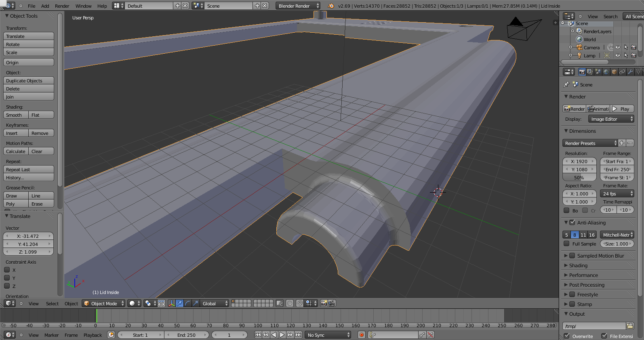Screen dimensions: 644x340
Task: Click the resolution percentage 50% slider
Action: tap(579, 178)
